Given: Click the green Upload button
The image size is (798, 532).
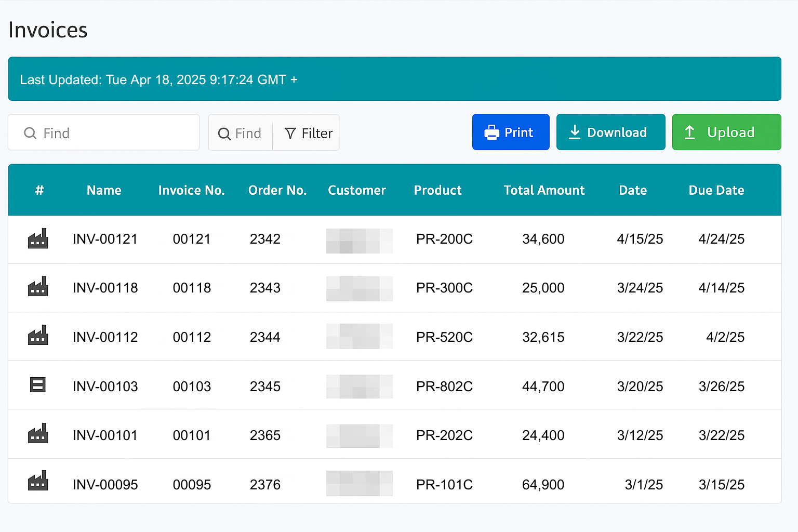Looking at the screenshot, I should point(726,132).
